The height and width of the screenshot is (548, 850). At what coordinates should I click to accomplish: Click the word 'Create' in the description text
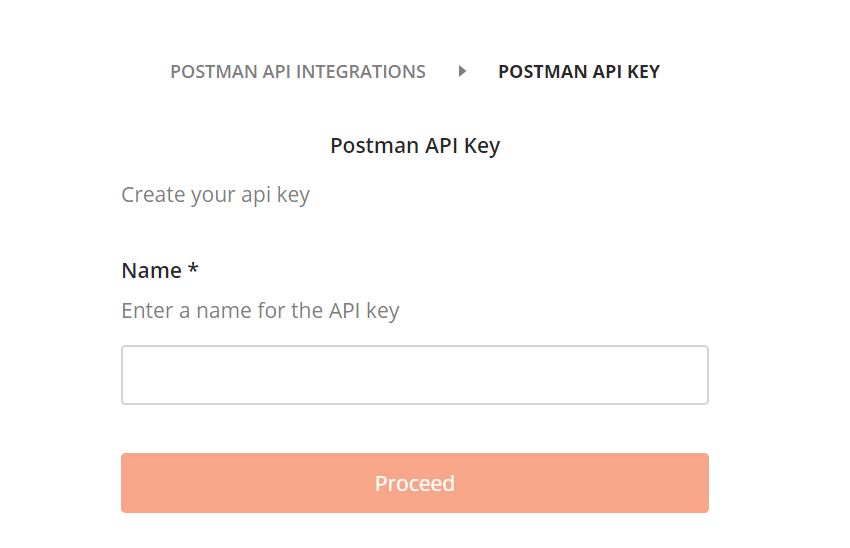pos(153,194)
